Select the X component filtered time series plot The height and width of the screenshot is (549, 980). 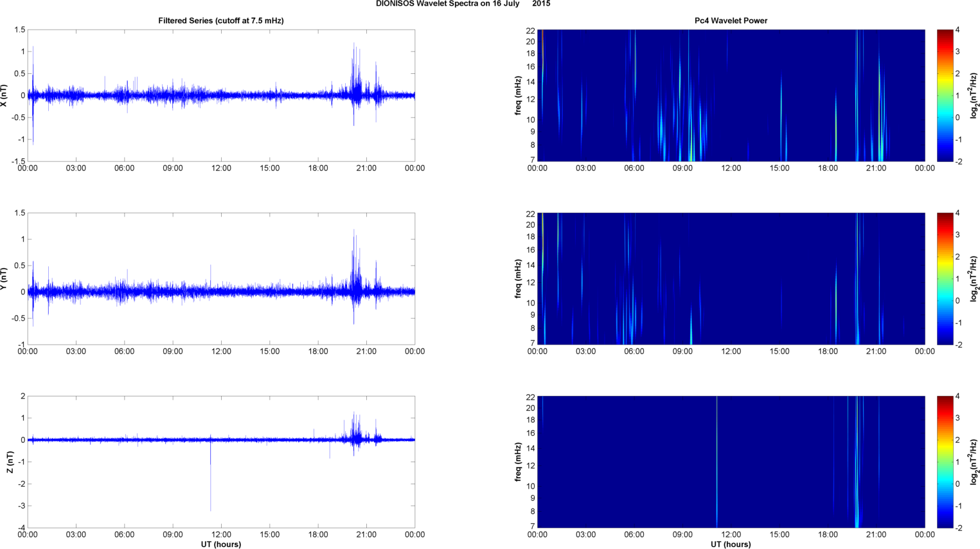[221, 95]
